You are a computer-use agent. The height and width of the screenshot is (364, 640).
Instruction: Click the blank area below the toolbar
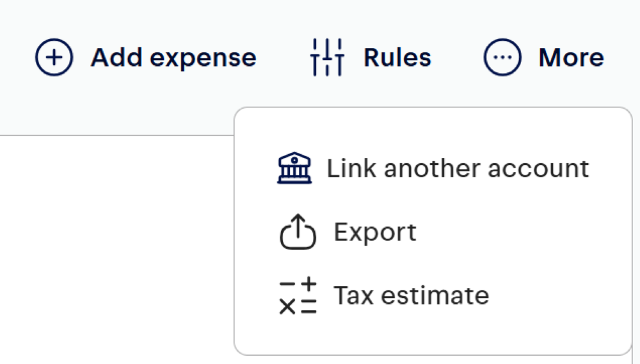pyautogui.click(x=116, y=249)
